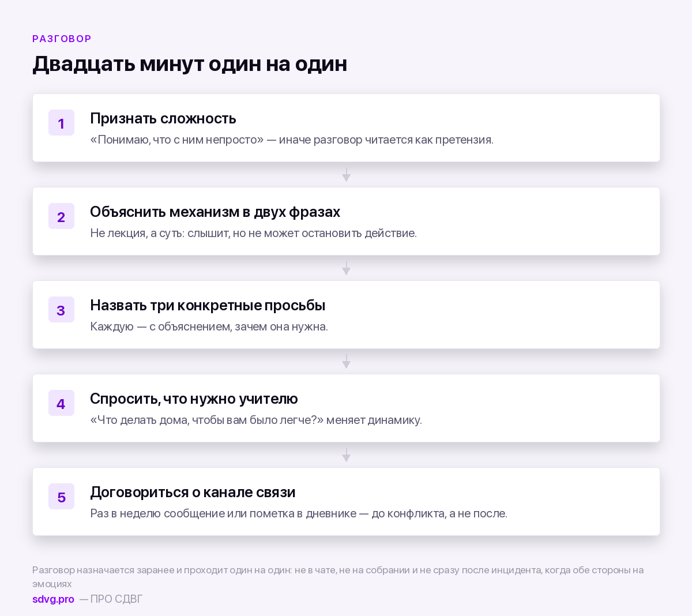Click the quote '«Что делать дома, чтобы вам было легче?»'
Image resolution: width=692 pixels, height=616 pixels.
tap(206, 420)
